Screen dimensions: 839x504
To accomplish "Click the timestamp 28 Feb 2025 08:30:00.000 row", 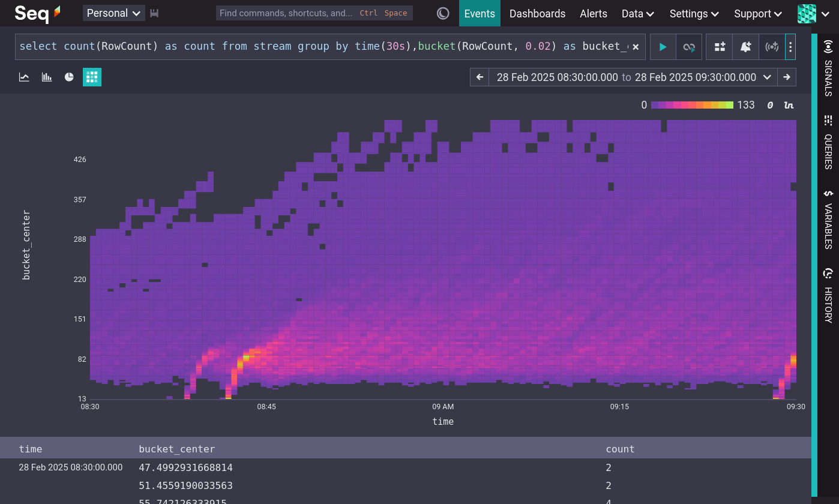I will click(71, 467).
